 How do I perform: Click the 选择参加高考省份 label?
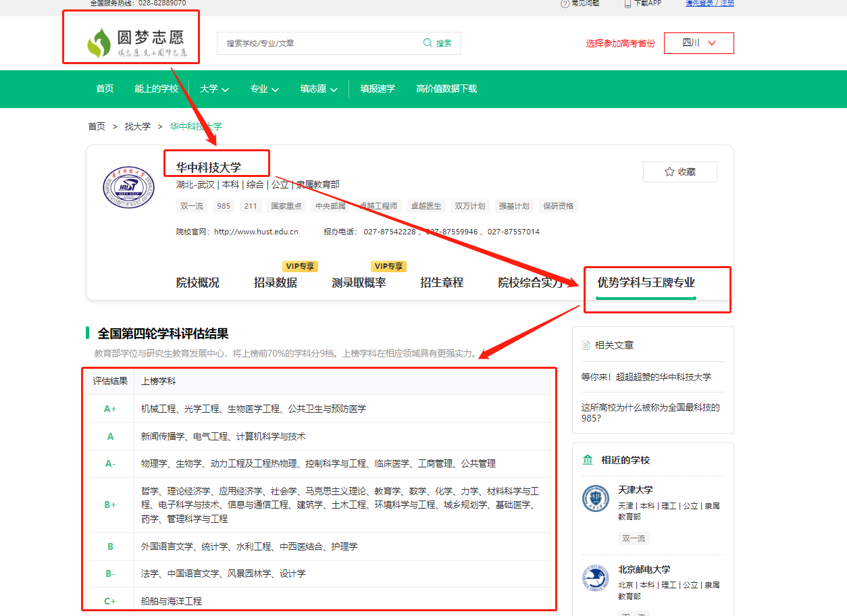click(x=621, y=43)
